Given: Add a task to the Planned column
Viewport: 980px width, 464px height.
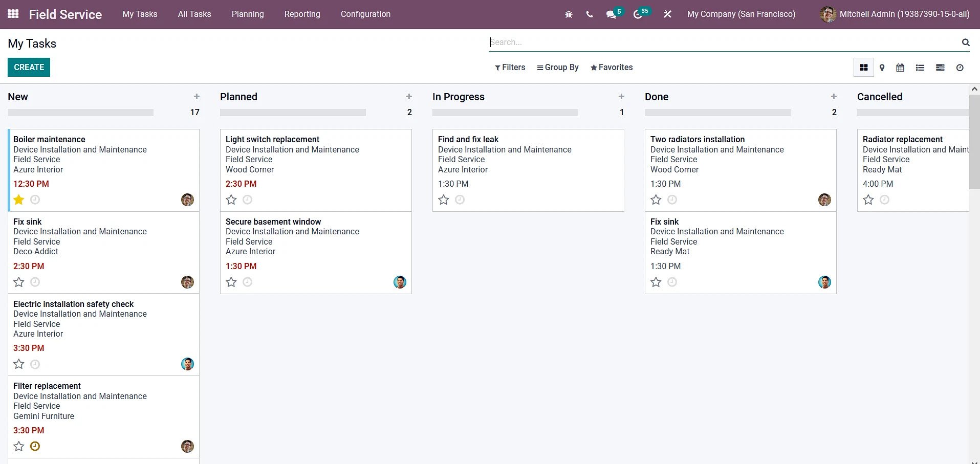Looking at the screenshot, I should coord(409,96).
